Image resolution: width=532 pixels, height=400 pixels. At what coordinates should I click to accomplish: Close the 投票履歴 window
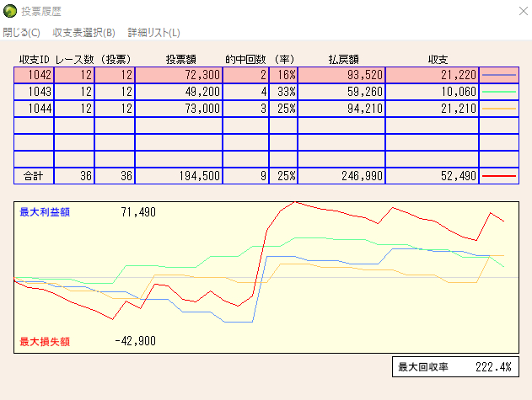coord(524,11)
